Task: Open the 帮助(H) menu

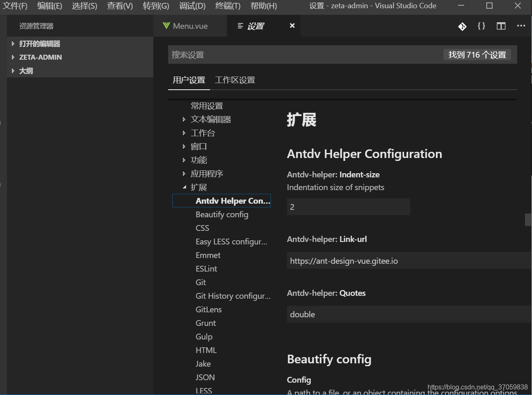Action: coord(264,6)
